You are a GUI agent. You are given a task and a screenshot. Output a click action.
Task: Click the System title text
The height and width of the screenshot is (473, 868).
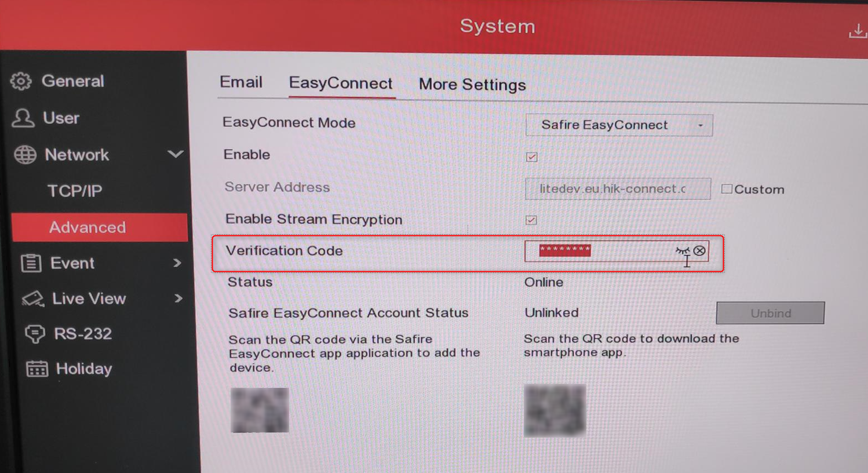click(497, 27)
